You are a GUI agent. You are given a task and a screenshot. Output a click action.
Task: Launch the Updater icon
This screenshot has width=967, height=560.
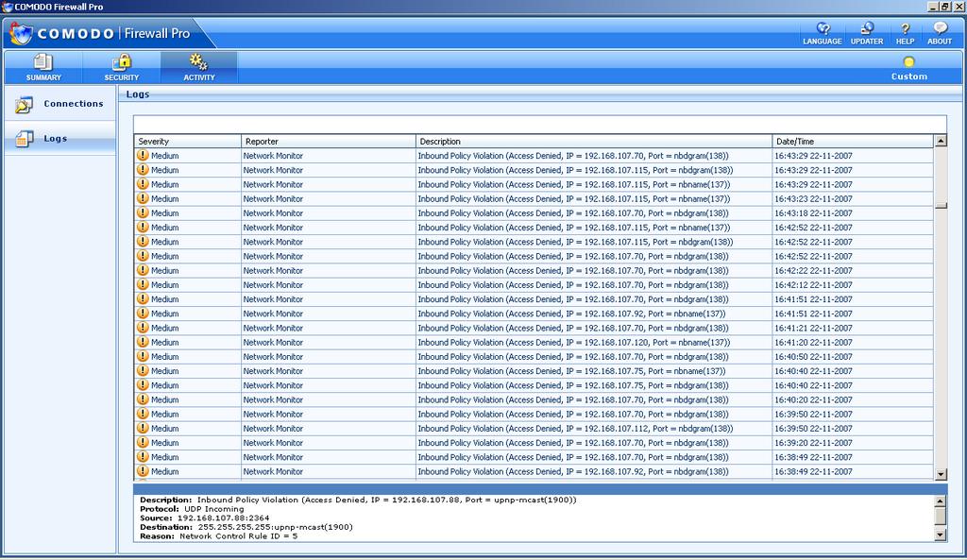[867, 33]
